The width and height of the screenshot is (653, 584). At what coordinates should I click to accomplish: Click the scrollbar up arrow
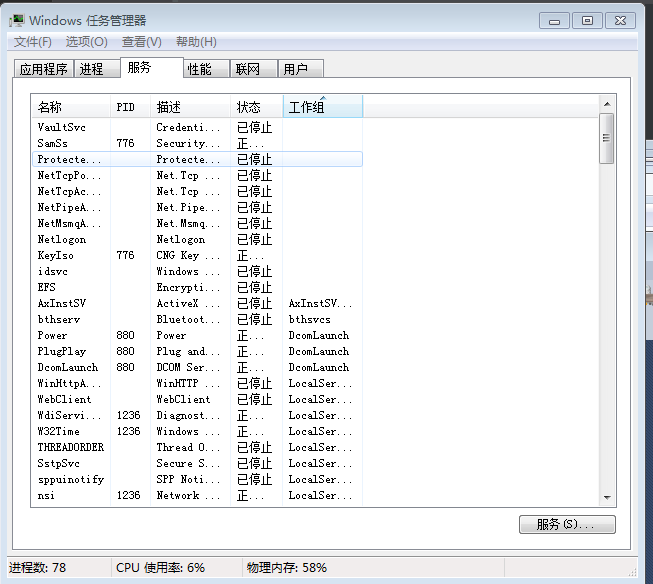tap(607, 104)
